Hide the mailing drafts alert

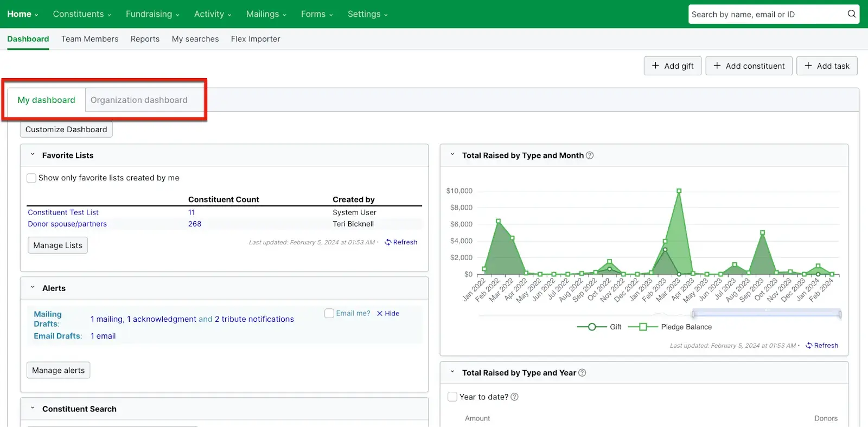[388, 314]
